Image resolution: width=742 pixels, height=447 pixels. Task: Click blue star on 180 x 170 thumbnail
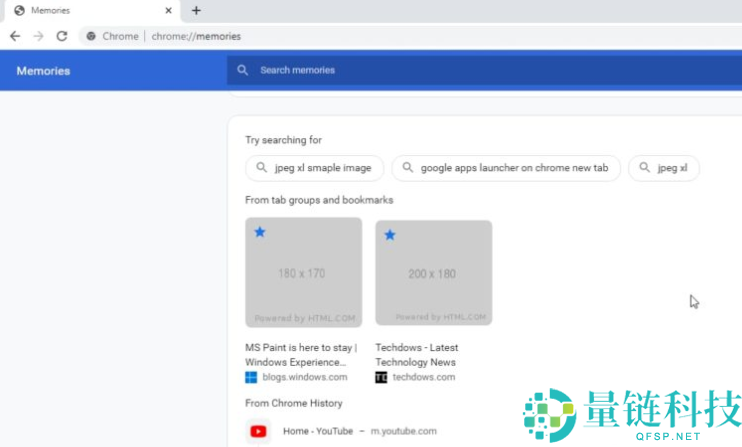click(260, 232)
